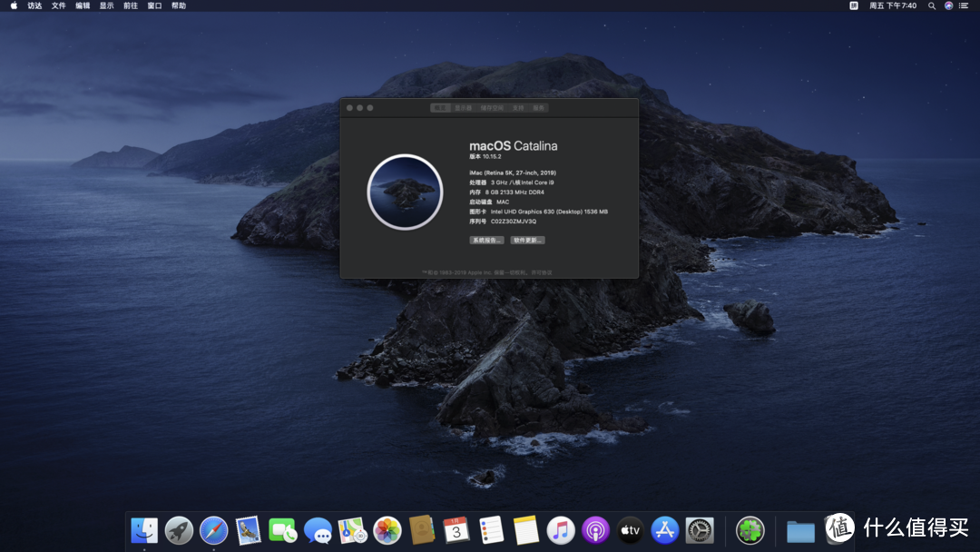
Task: Launch Safari from the Dock
Action: click(214, 531)
